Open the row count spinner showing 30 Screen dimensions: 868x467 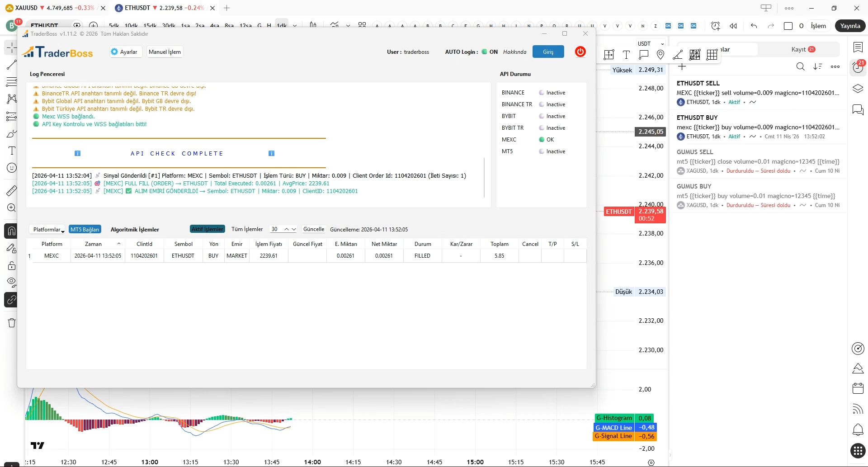pos(283,229)
